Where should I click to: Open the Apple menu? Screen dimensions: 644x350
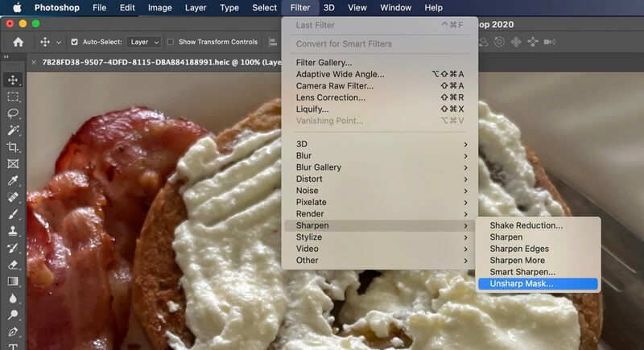pyautogui.click(x=17, y=8)
